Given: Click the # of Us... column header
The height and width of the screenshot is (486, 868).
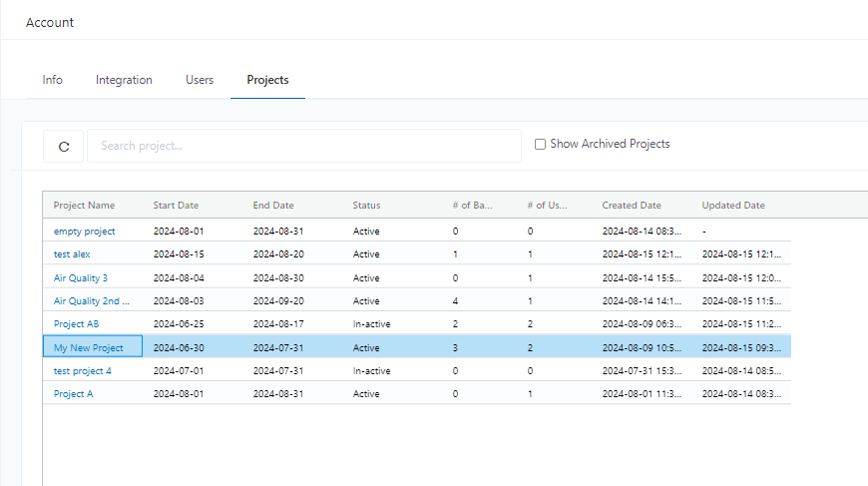Looking at the screenshot, I should click(x=547, y=206).
